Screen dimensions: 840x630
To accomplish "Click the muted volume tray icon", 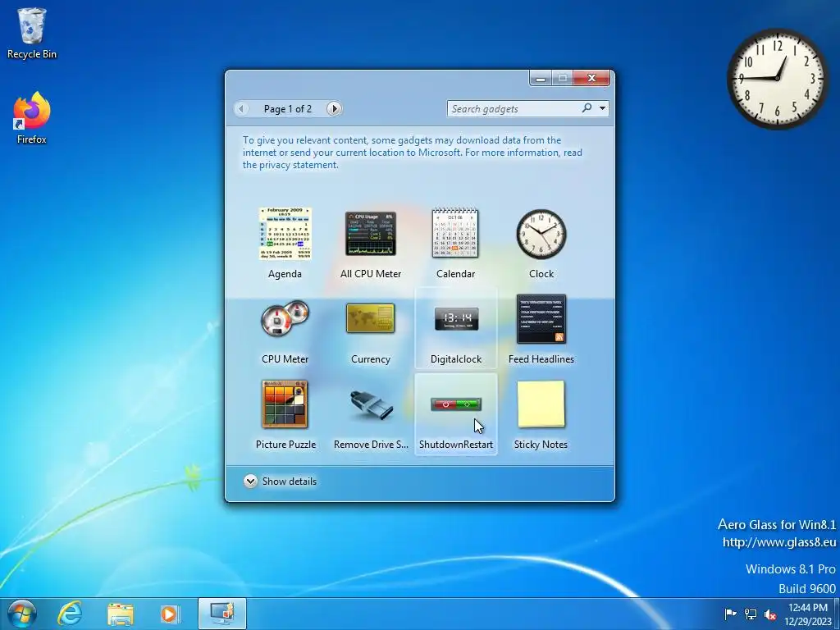I will tap(770, 614).
